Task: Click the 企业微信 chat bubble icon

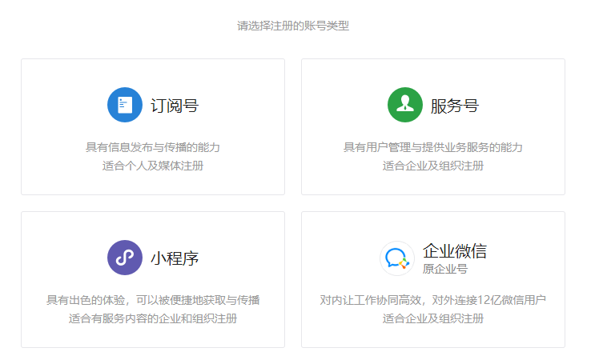Action: pyautogui.click(x=397, y=258)
